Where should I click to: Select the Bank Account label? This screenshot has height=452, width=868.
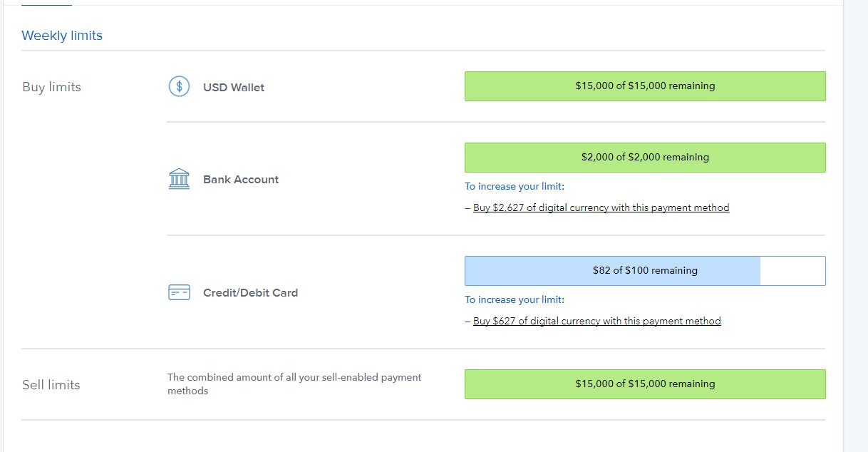(241, 180)
